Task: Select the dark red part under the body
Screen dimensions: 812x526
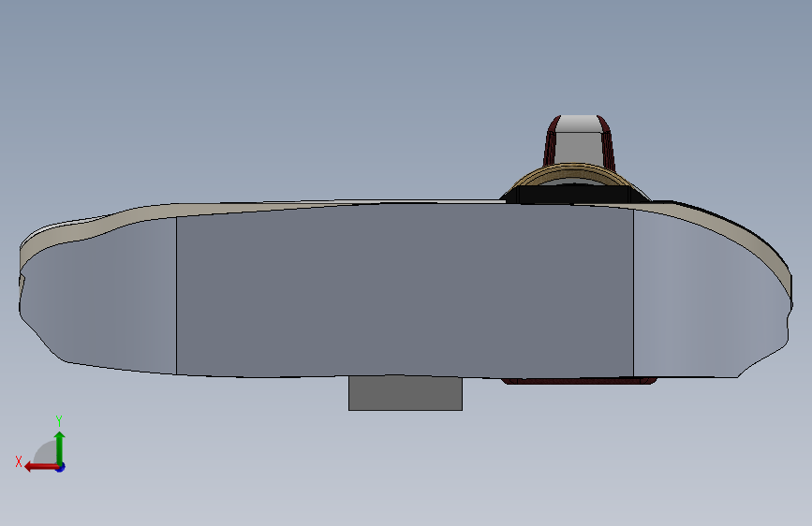Action: [579, 381]
